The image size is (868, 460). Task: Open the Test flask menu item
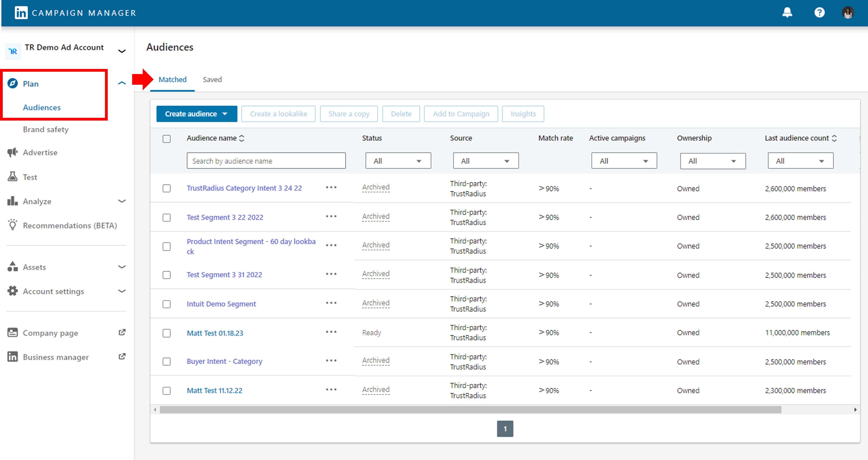click(x=30, y=177)
